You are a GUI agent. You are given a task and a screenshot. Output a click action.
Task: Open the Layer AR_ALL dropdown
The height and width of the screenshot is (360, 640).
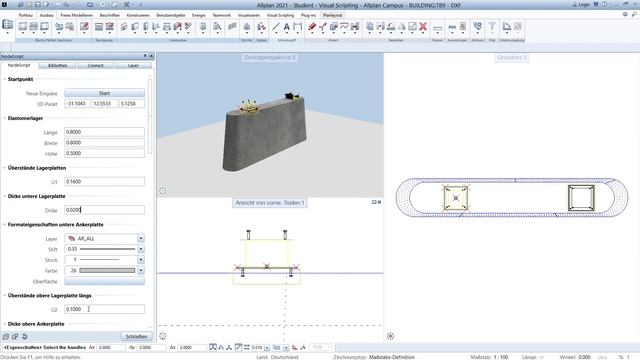[x=141, y=238]
